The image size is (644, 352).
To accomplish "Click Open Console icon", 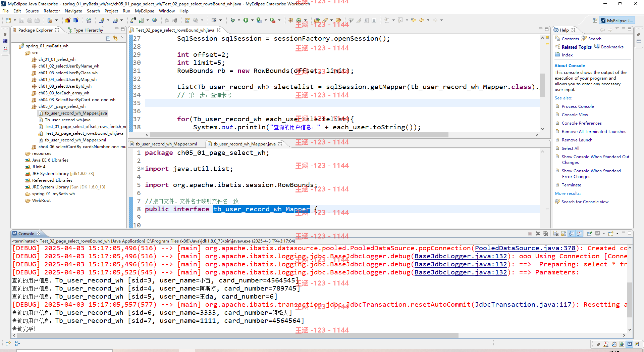I will click(x=610, y=233).
